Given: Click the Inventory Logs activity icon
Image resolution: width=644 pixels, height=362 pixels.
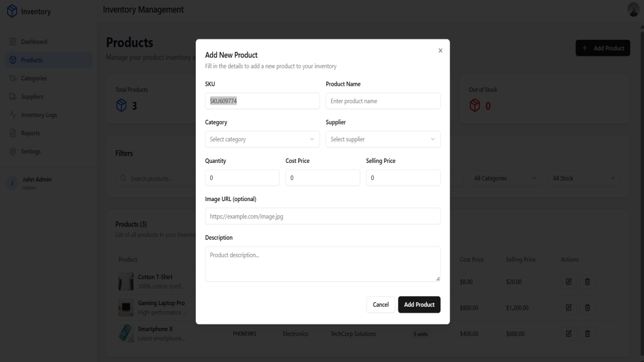Looking at the screenshot, I should coord(13,115).
